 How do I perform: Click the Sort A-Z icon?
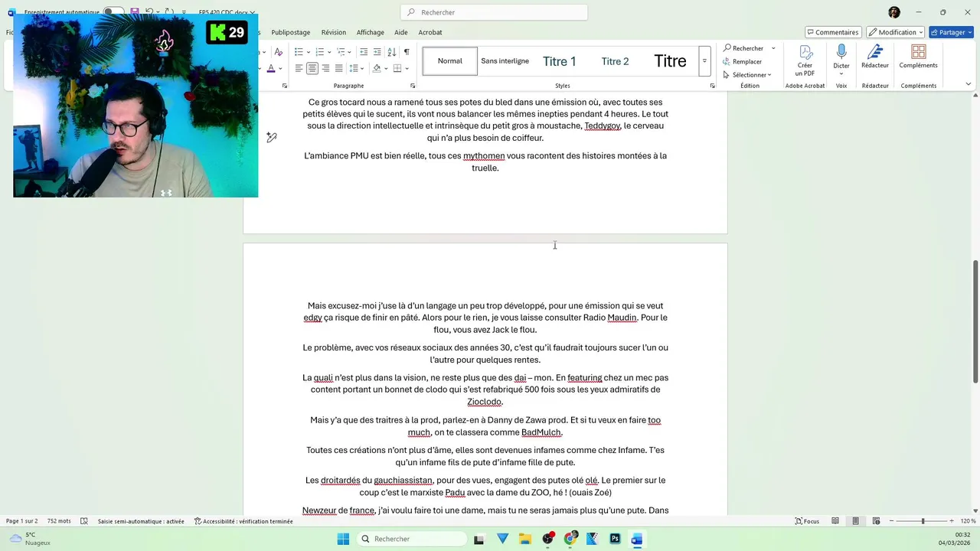(x=392, y=52)
